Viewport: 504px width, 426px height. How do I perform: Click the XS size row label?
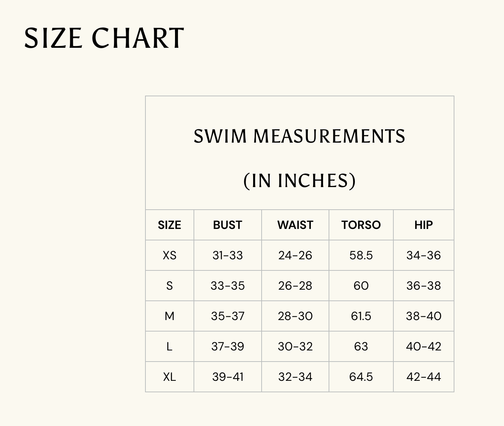coord(169,255)
